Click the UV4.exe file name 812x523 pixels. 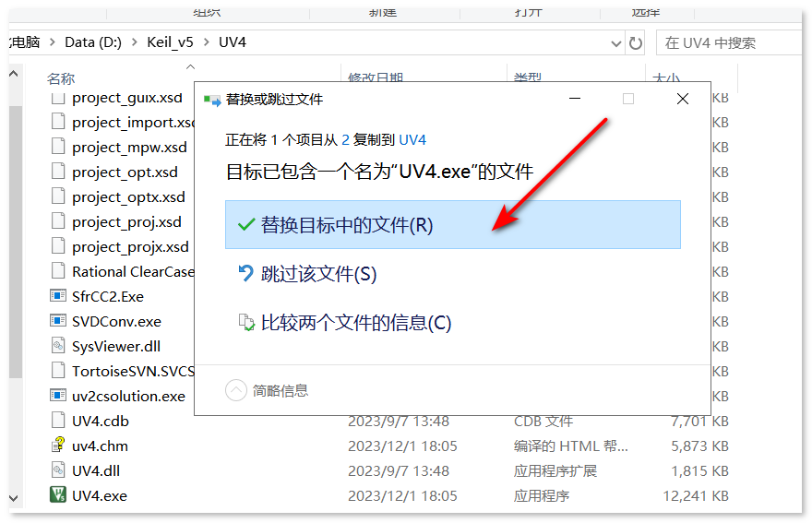[x=100, y=495]
